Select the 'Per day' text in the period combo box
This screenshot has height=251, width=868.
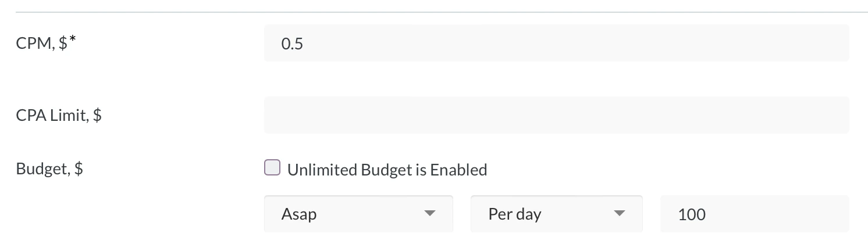(x=515, y=214)
